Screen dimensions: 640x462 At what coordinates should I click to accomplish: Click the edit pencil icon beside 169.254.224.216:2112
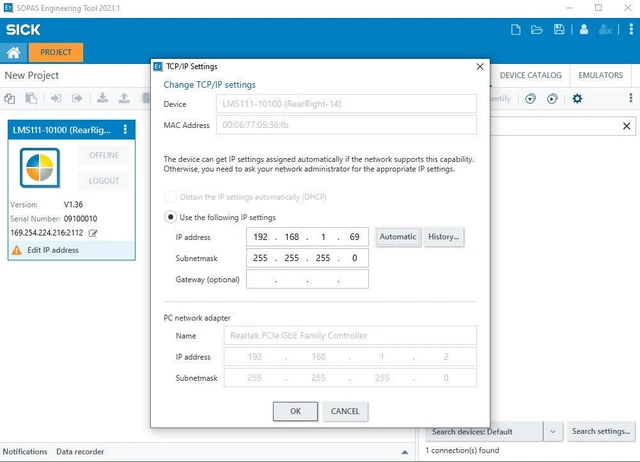pyautogui.click(x=93, y=233)
